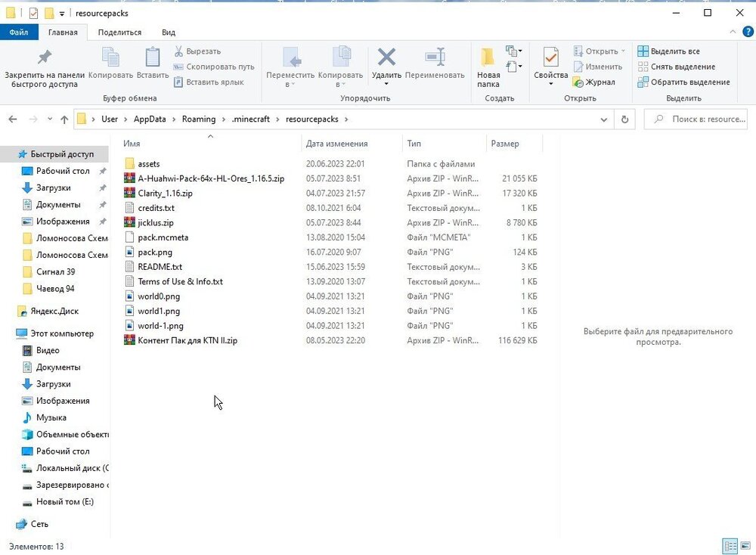Screen dimensions: 756x555
Task: Open dropdown arrow after resourcepacks breadcrumb
Action: 346,119
